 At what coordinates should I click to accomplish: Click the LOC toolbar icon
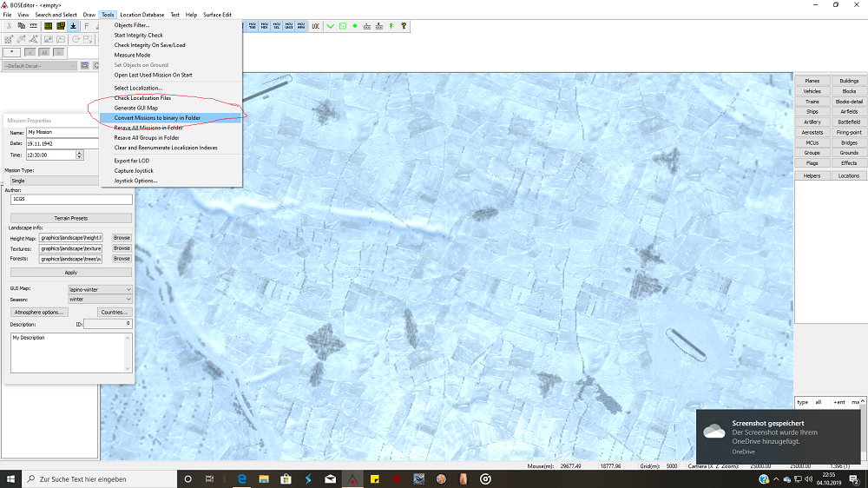coord(316,26)
